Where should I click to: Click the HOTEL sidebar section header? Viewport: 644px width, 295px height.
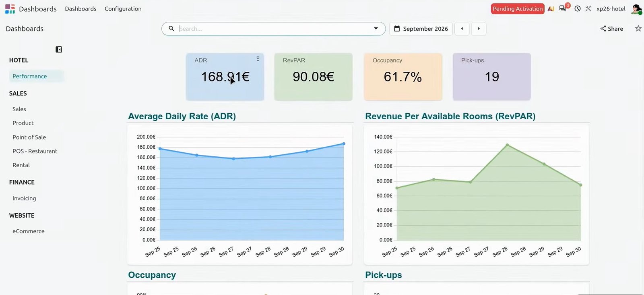coord(19,60)
